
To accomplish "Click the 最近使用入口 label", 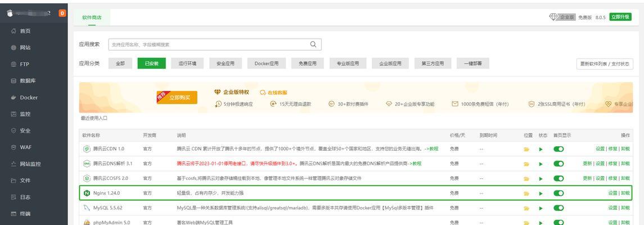I will click(94, 118).
